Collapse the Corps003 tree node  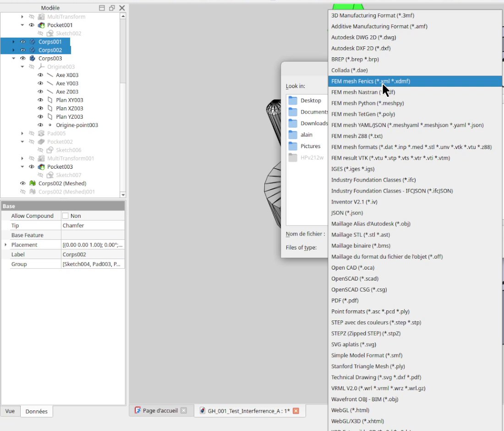tap(13, 58)
